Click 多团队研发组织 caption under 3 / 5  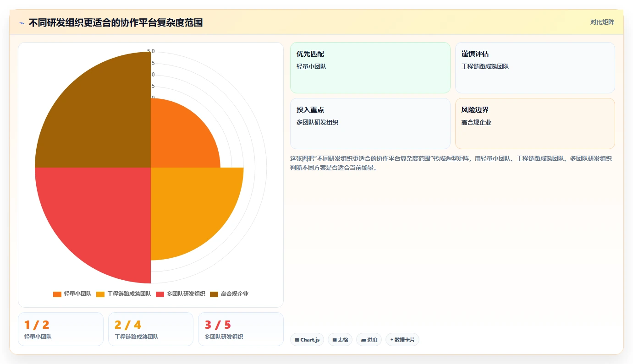coord(224,337)
